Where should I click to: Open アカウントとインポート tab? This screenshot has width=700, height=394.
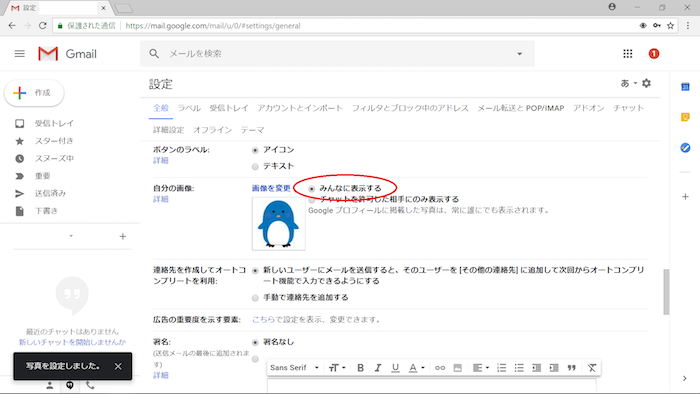(x=300, y=108)
